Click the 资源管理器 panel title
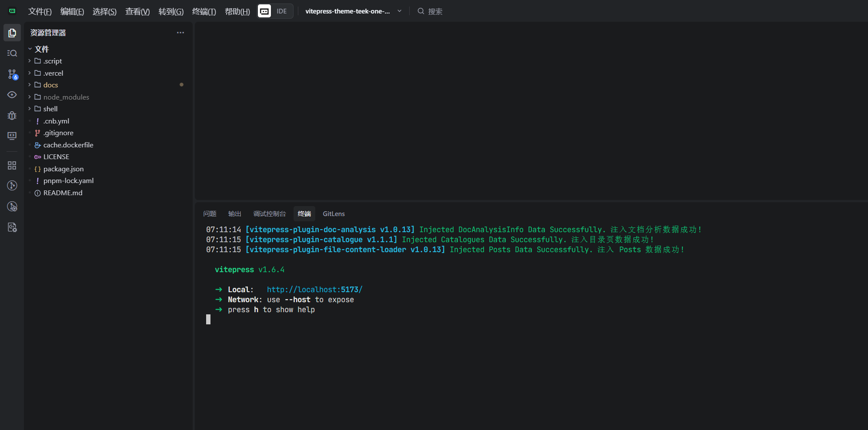The image size is (868, 430). (x=48, y=33)
